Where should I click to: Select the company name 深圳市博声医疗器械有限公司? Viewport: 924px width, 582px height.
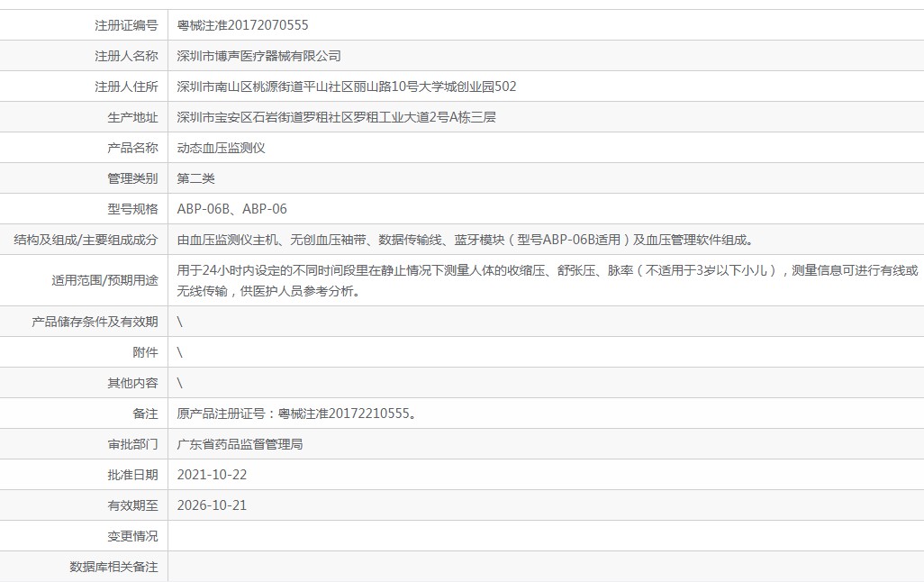click(258, 56)
